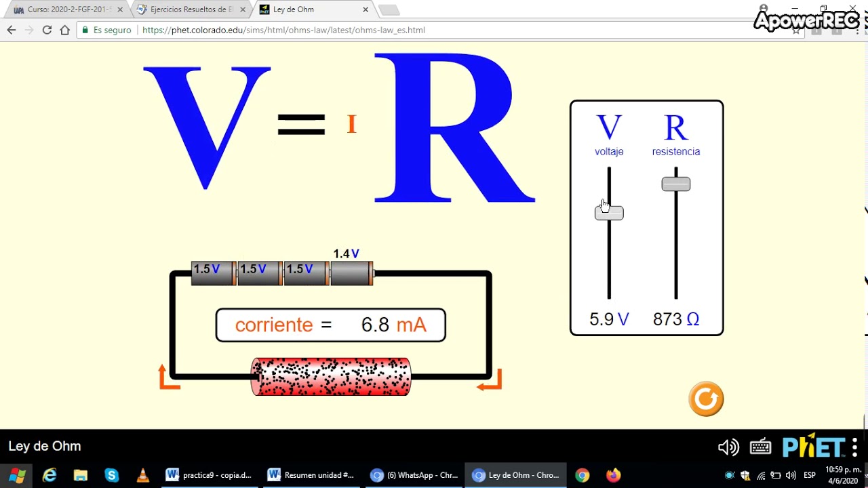Click the 1.4 V partial battery
The height and width of the screenshot is (488, 868).
tap(352, 273)
